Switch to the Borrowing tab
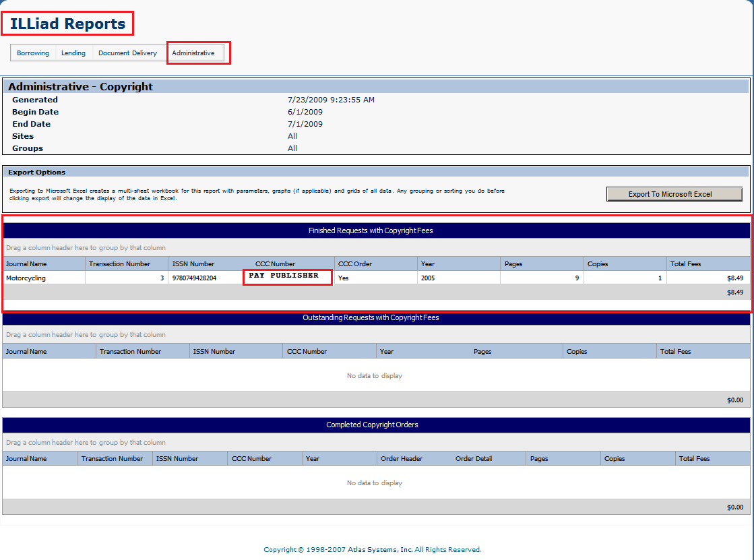 32,52
